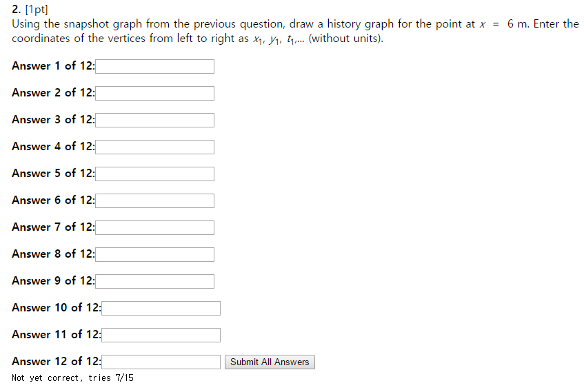The image size is (584, 392).
Task: Click the Answer 1 of 12 input field
Action: (x=155, y=66)
